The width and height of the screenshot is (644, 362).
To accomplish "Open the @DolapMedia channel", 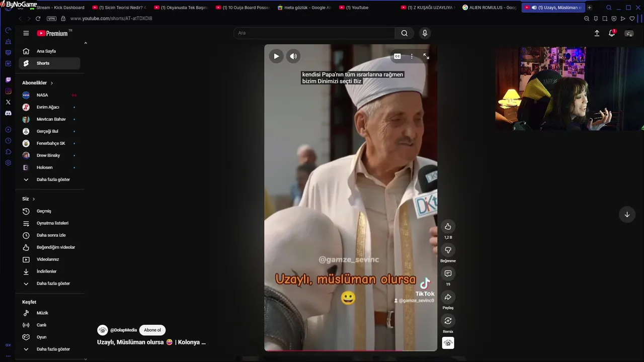I will 123,330.
